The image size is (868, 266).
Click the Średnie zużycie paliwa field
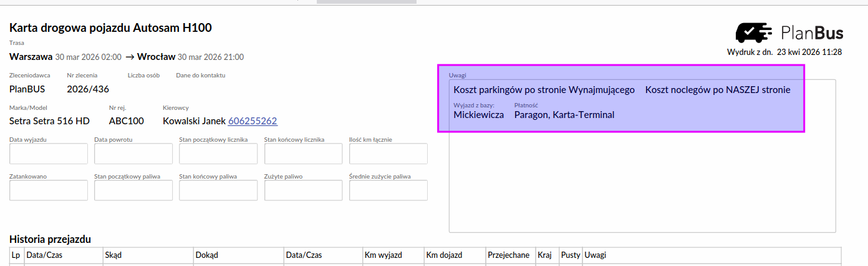(x=388, y=190)
